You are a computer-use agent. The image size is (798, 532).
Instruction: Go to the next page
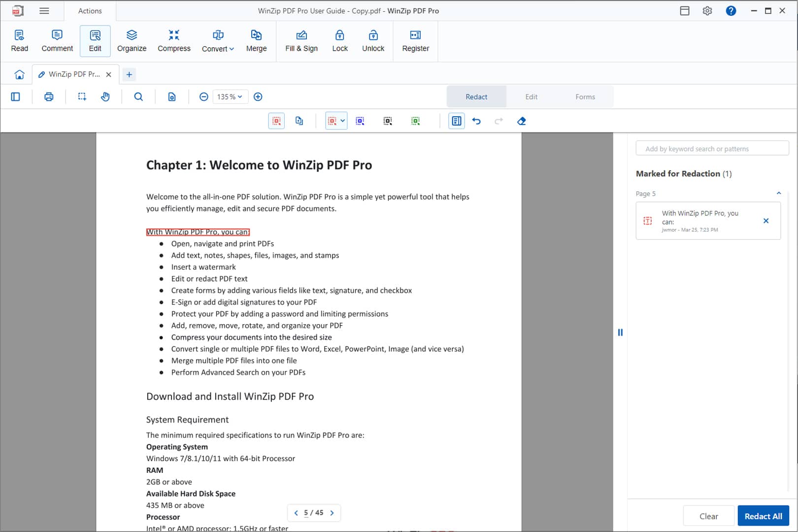click(x=332, y=513)
